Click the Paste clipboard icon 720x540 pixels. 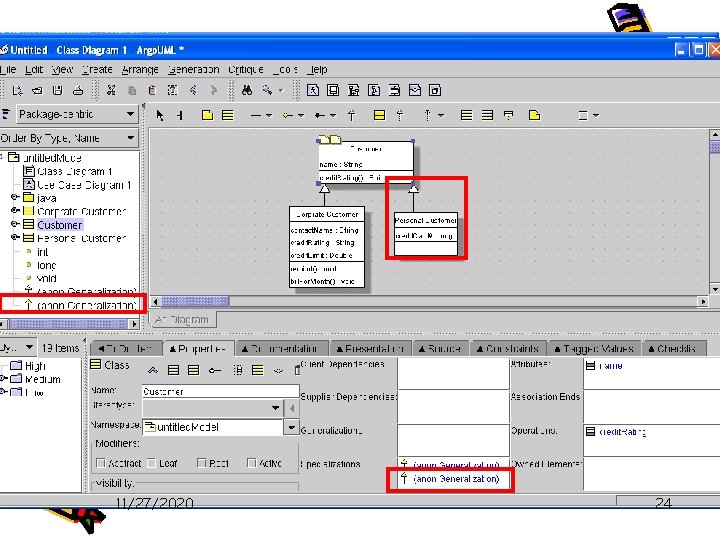point(152,90)
